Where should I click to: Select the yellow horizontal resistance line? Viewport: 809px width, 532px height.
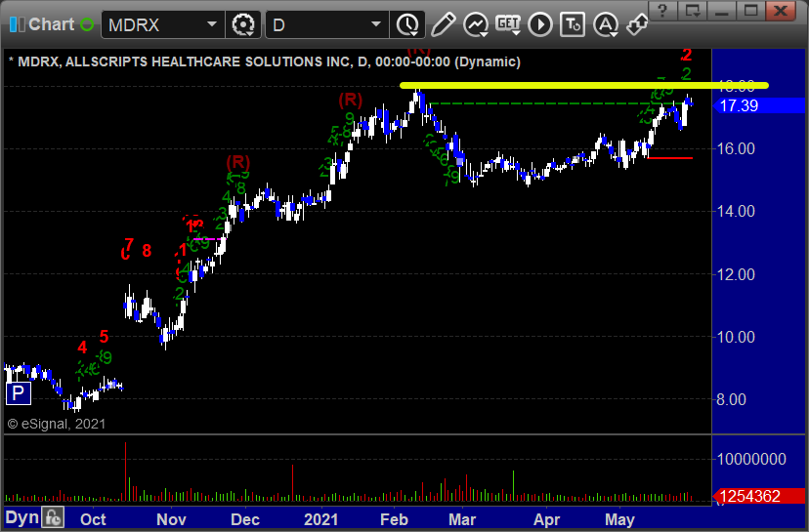[584, 86]
